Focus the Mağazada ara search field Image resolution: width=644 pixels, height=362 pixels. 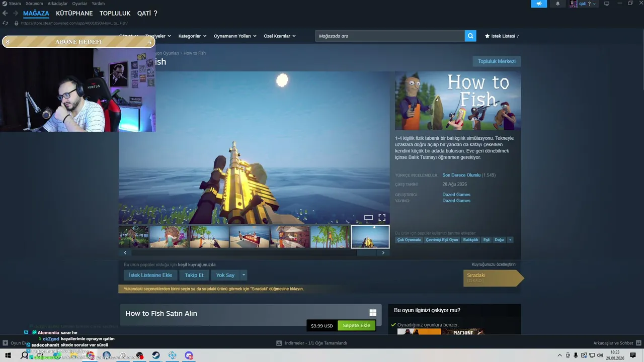(390, 36)
